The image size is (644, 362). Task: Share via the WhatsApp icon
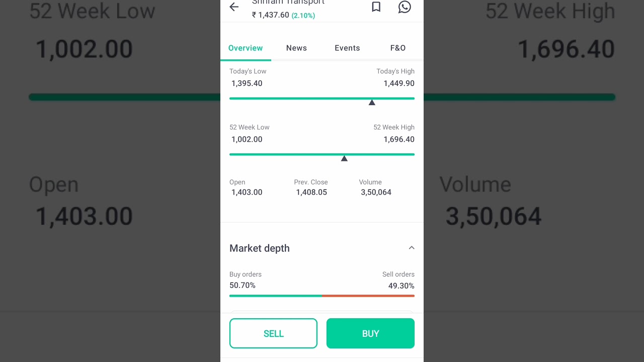click(x=405, y=7)
